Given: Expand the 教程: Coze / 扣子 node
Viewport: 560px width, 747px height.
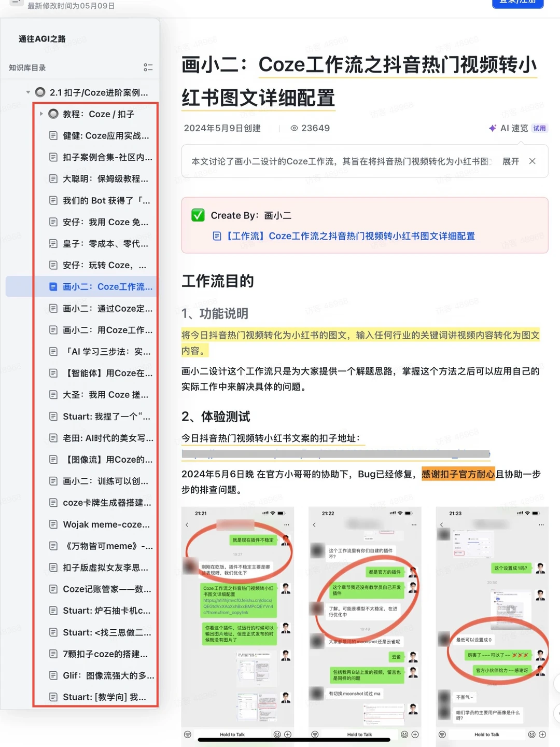Looking at the screenshot, I should [41, 114].
